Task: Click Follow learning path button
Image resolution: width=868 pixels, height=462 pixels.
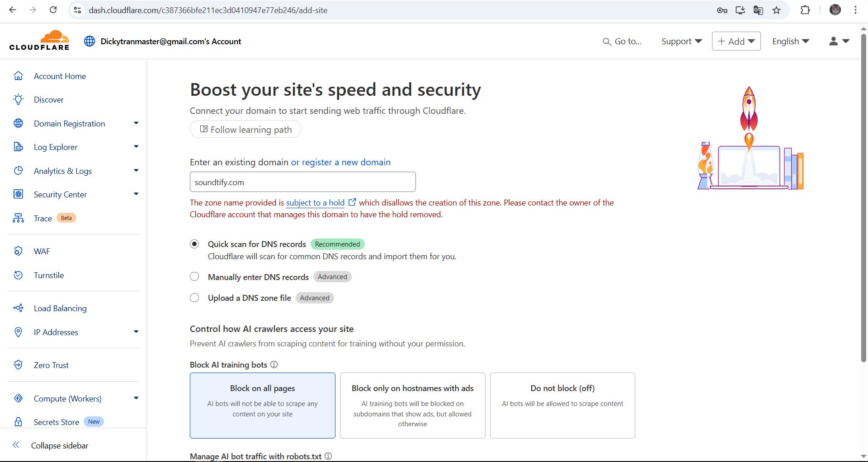Action: pos(245,129)
